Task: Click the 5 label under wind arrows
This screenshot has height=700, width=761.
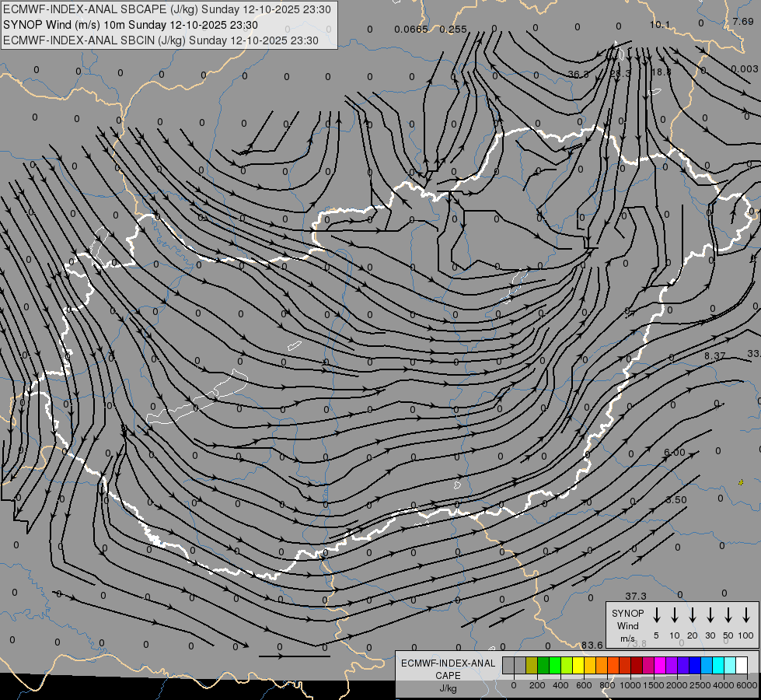Action: (656, 635)
